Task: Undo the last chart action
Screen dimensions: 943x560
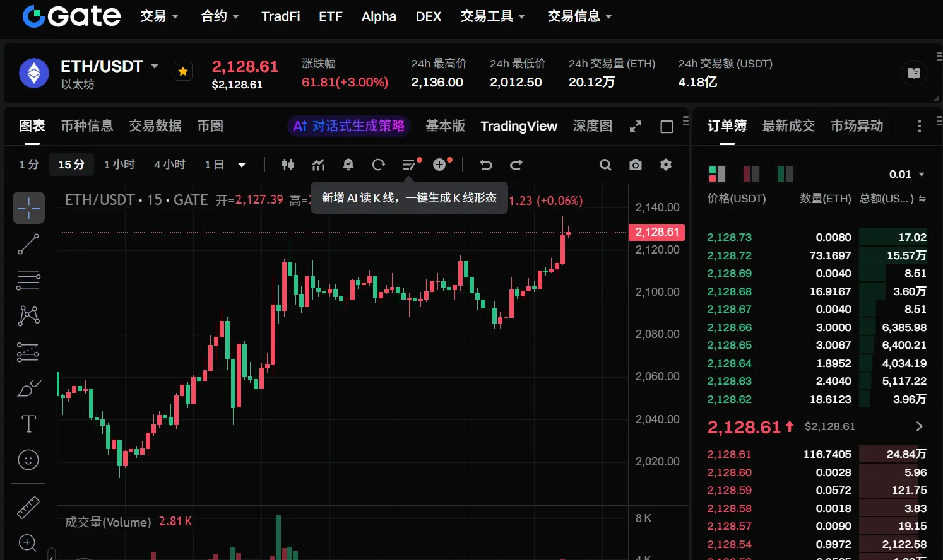Action: (486, 165)
